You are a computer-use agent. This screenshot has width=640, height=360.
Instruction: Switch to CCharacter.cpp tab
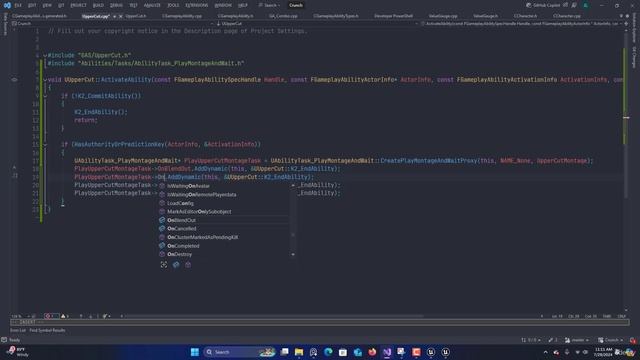[x=567, y=16]
